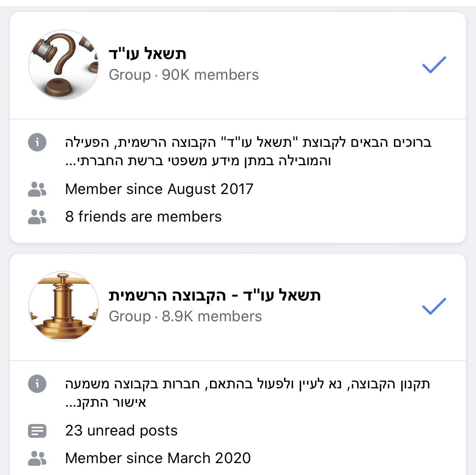Click the info icon beside the תקנון הקבוצה description
The width and height of the screenshot is (476, 475).
tap(37, 384)
